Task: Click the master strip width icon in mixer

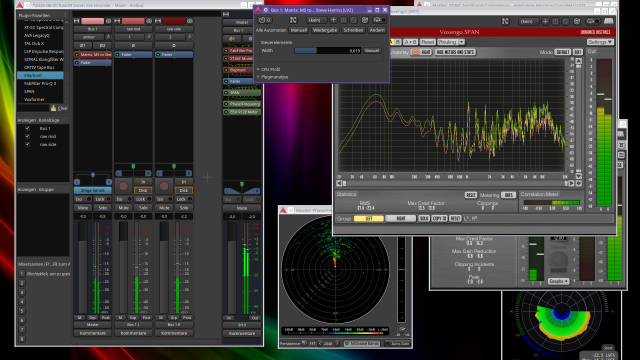Action: [226, 14]
